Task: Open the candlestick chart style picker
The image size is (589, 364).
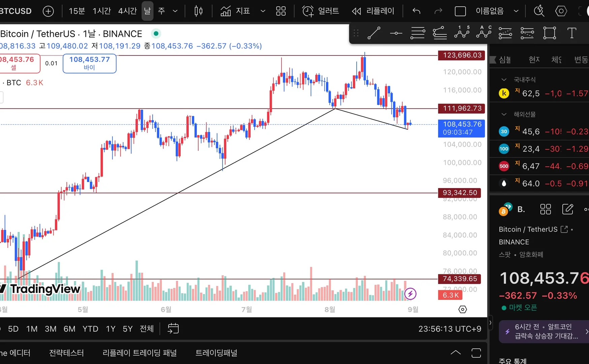Action: [x=199, y=11]
